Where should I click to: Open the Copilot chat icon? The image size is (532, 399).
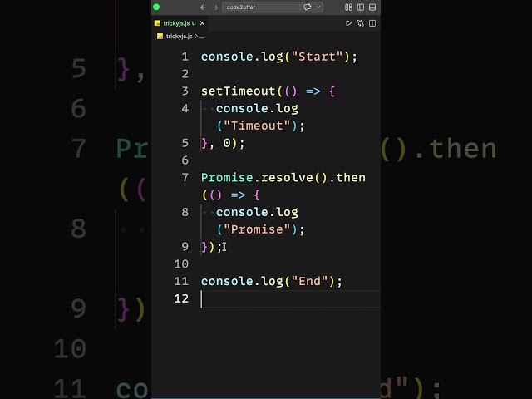(307, 7)
